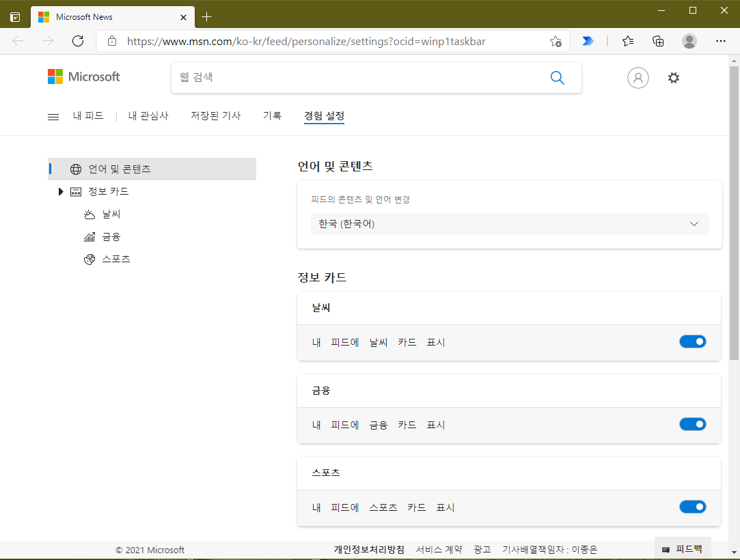
Task: Select the Microsoft News browser tab
Action: 113,17
